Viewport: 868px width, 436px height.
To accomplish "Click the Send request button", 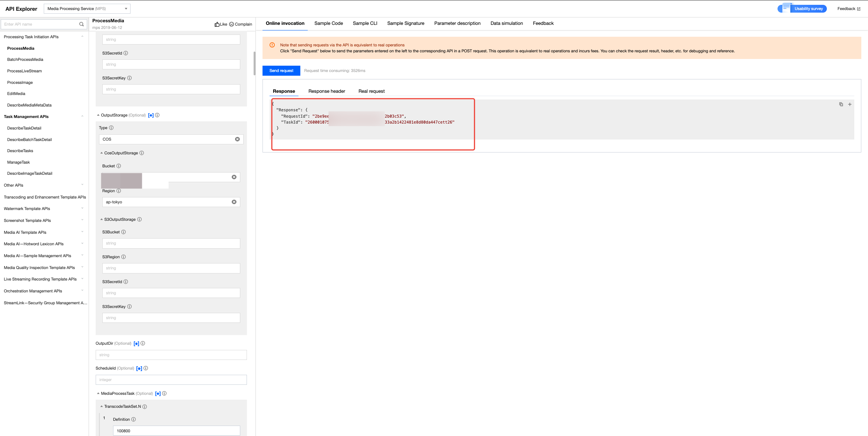I will 281,71.
